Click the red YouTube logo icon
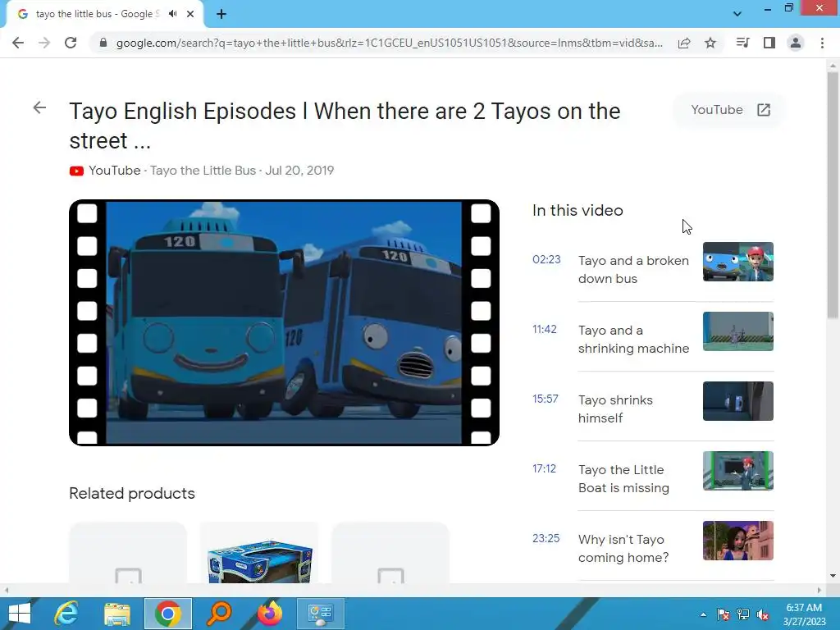The height and width of the screenshot is (630, 840). pos(76,171)
